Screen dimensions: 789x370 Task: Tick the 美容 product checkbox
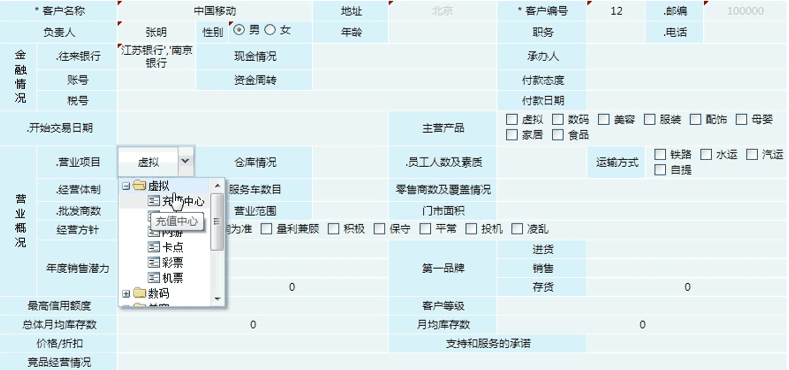point(604,119)
